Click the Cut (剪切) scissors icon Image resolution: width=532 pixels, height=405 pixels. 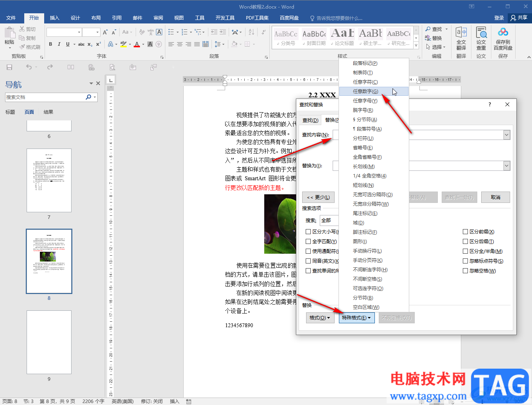[22, 29]
